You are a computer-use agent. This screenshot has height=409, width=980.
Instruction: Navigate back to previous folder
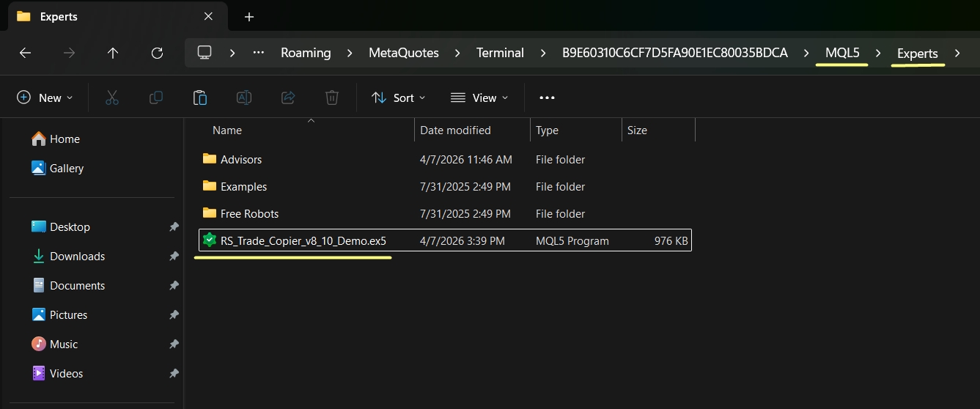[25, 53]
